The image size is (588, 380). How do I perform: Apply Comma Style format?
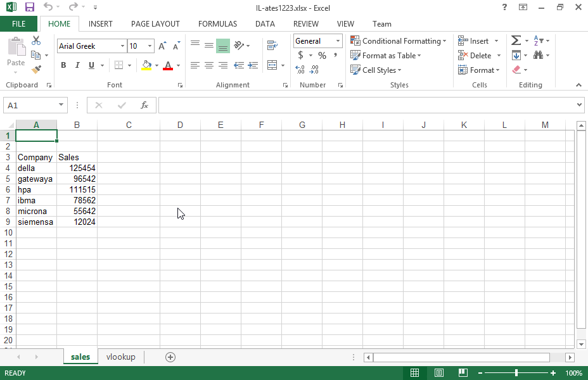tap(336, 56)
